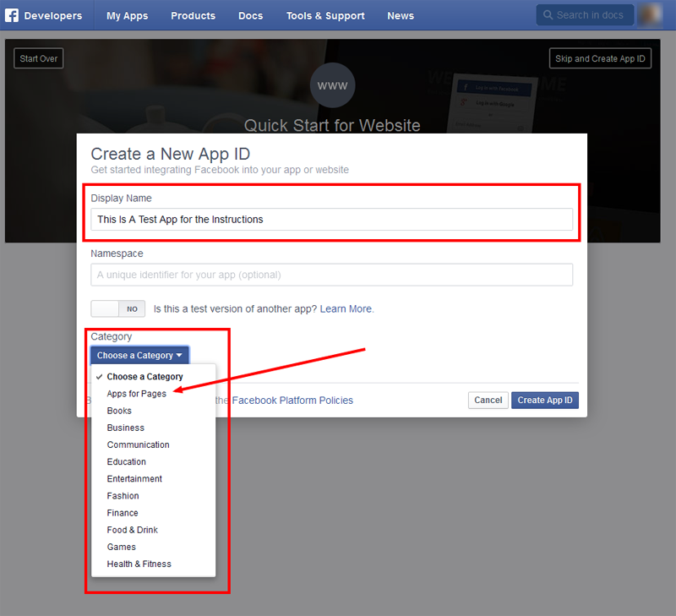Toggle the test version switch
Screen dimensions: 676x616
click(117, 308)
